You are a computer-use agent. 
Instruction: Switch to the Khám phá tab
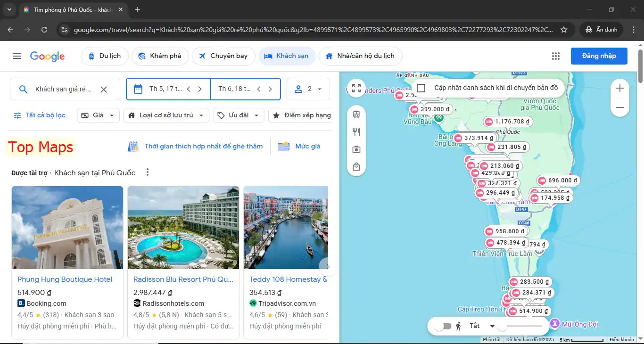click(x=160, y=56)
